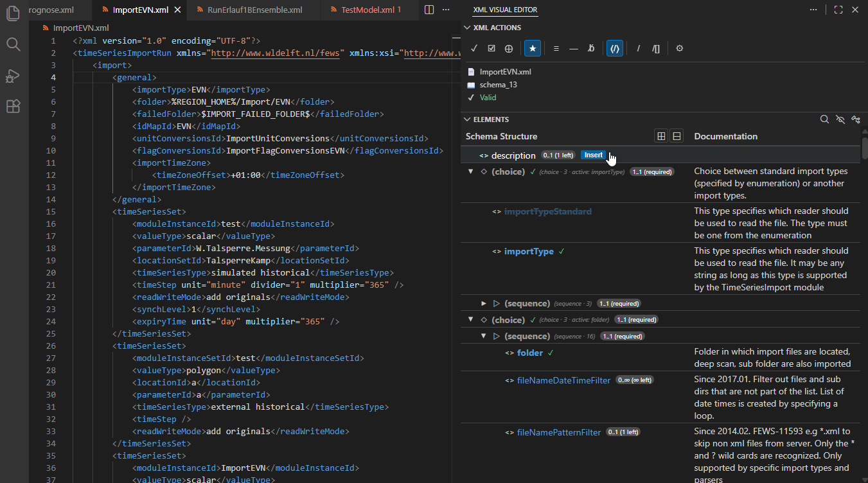Viewport: 868px width, 483px height.
Task: Click the validate checkmark icon in XML Actions
Action: click(x=474, y=48)
